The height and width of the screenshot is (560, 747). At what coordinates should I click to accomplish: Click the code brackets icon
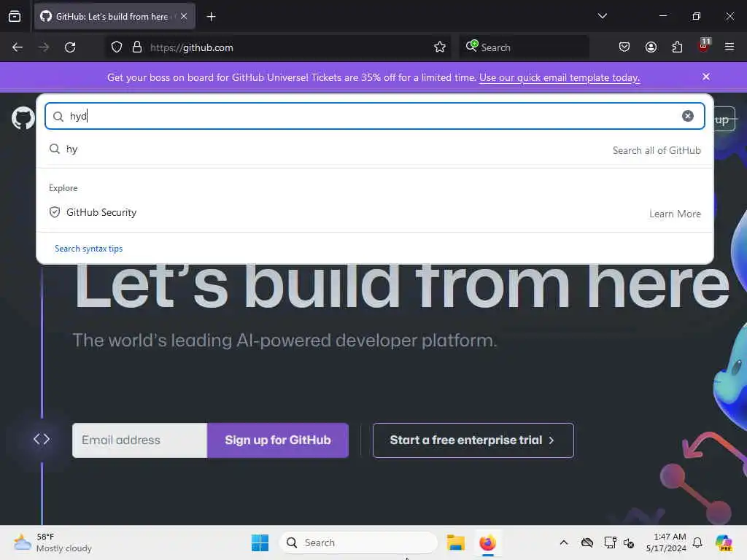point(42,439)
